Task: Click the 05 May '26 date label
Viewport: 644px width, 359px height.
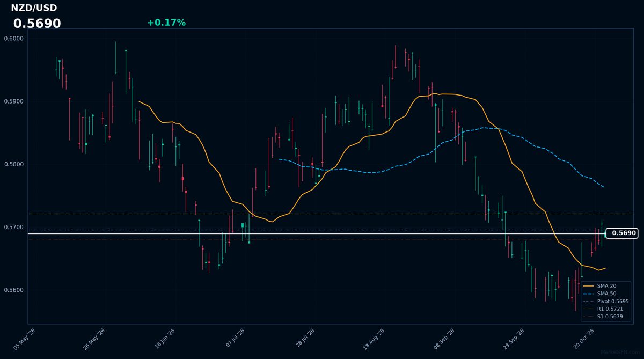Action: tap(25, 339)
